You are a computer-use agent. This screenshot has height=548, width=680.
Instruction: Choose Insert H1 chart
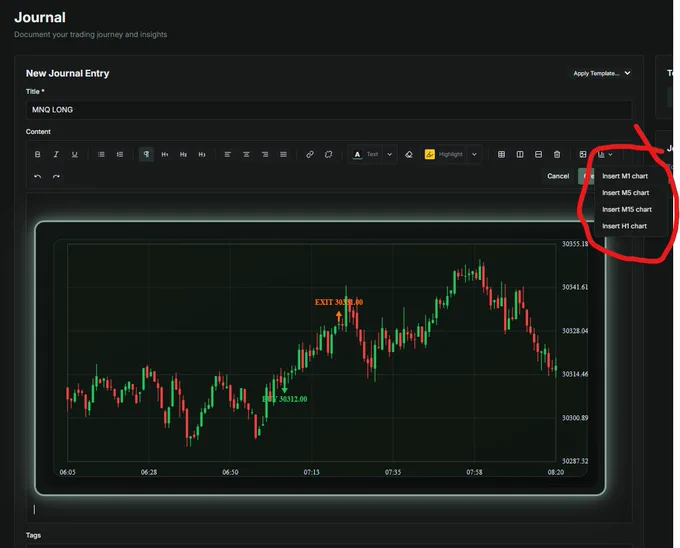624,226
